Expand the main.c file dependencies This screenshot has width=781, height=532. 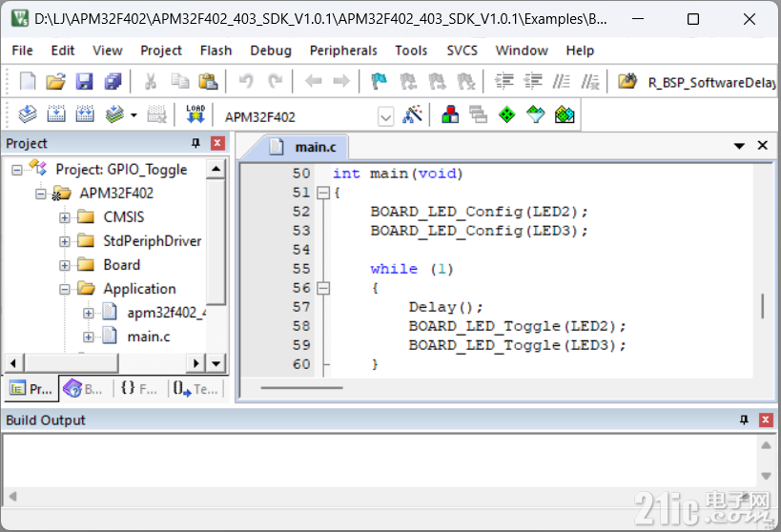88,338
